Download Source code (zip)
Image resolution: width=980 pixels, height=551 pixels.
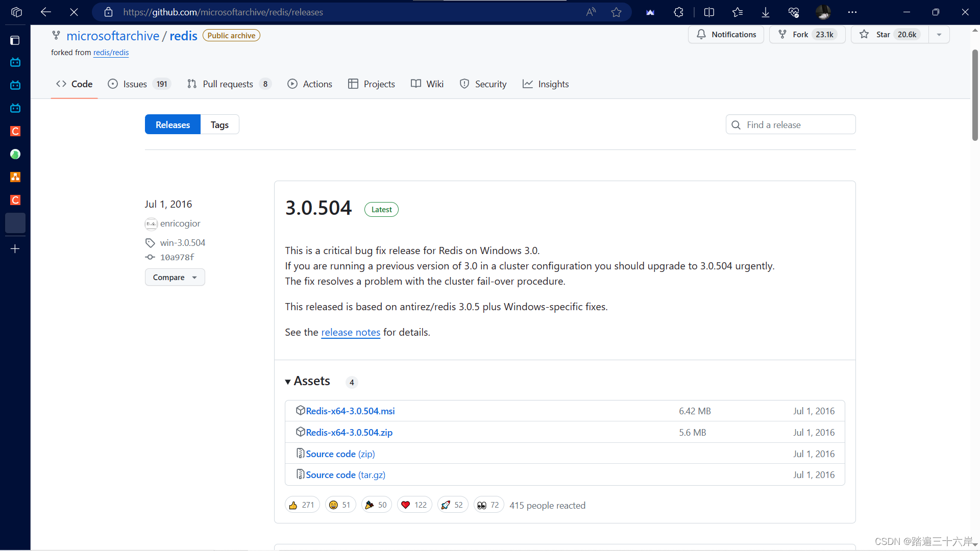[340, 454]
